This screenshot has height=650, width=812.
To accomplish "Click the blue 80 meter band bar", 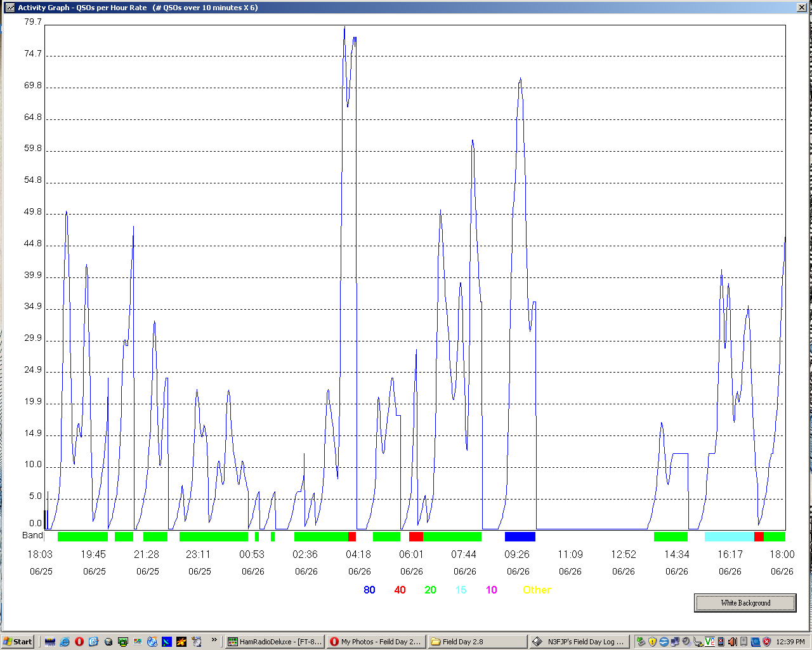I will (520, 536).
